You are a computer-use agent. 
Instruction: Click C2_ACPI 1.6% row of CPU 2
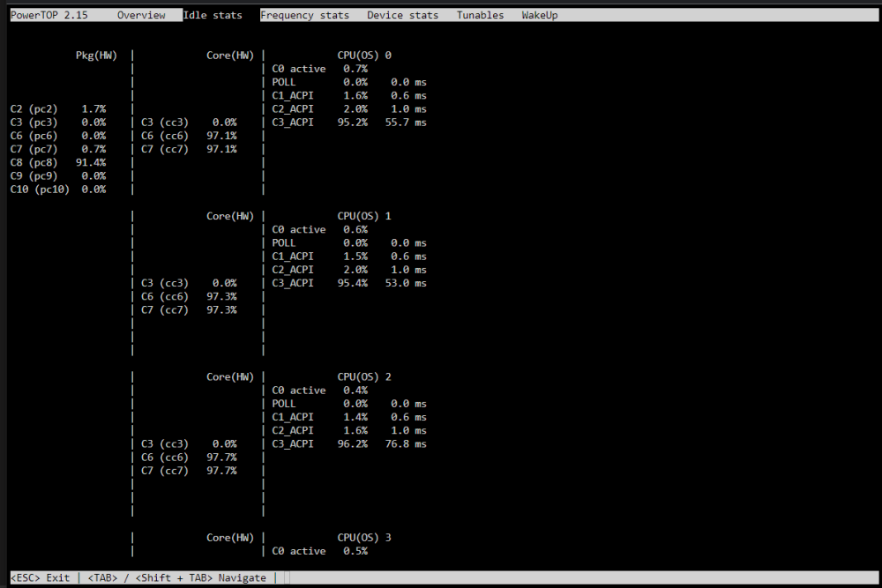(348, 430)
